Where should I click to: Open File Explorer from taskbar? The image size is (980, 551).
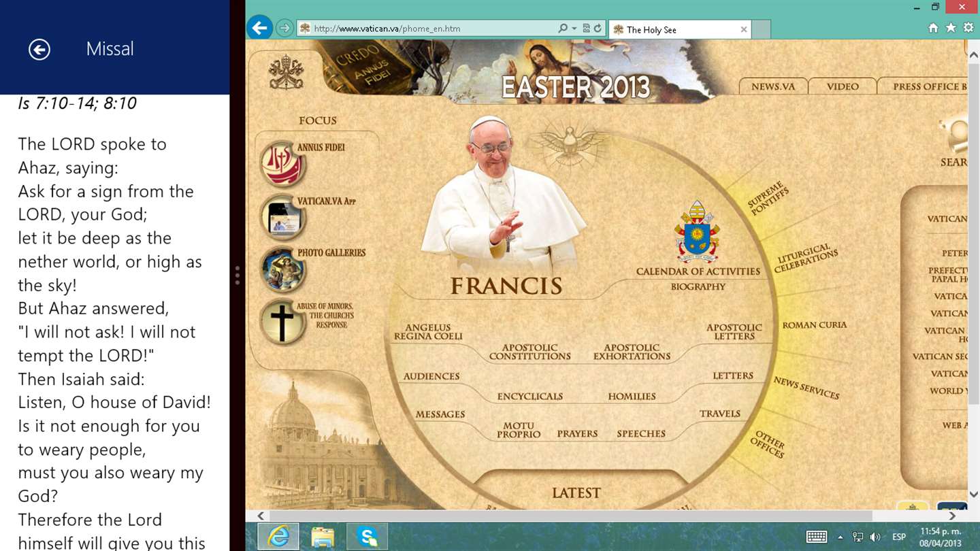[x=323, y=537]
